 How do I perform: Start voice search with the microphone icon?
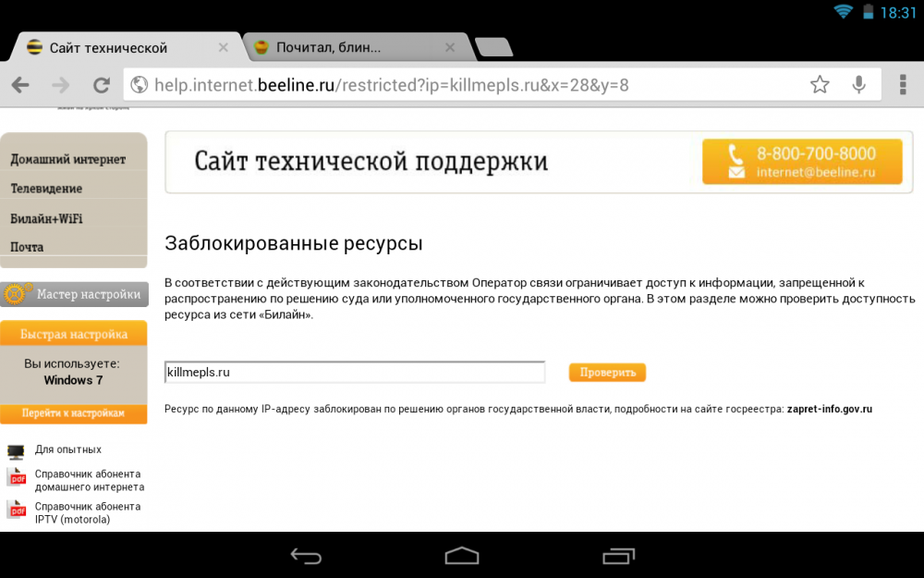point(859,85)
